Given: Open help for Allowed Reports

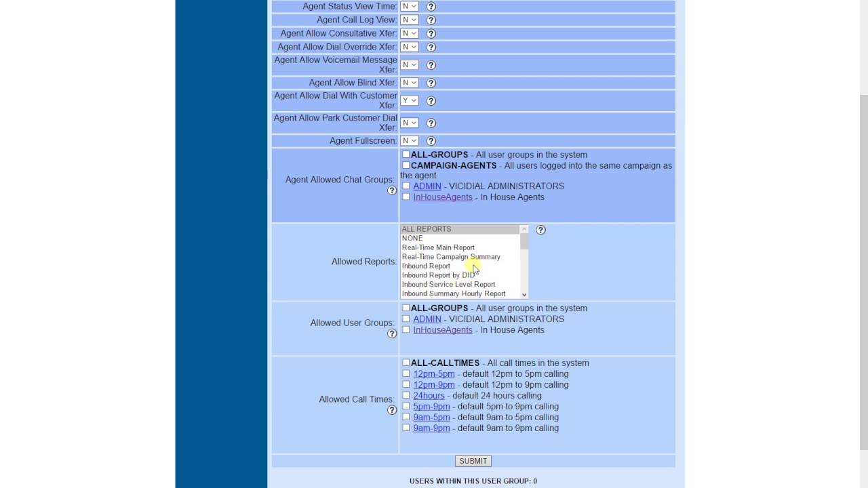Looking at the screenshot, I should click(x=540, y=230).
